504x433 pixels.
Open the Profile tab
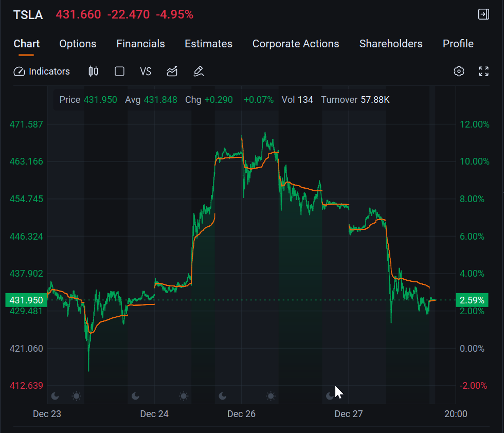[x=458, y=44]
